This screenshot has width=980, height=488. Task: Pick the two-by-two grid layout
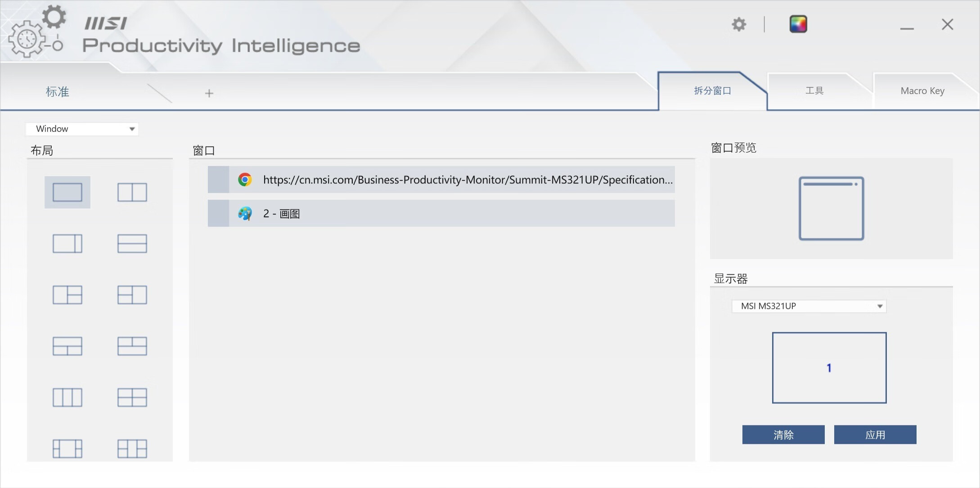(x=132, y=397)
